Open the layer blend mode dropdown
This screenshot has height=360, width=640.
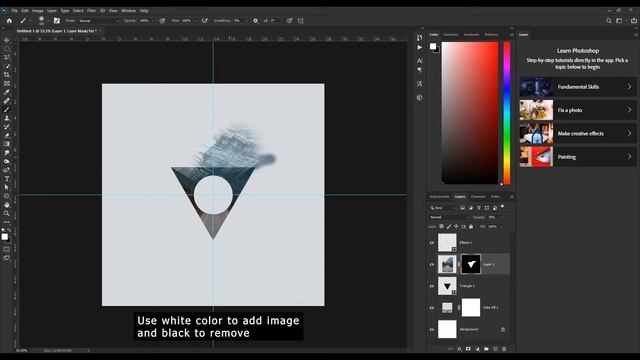pyautogui.click(x=449, y=217)
